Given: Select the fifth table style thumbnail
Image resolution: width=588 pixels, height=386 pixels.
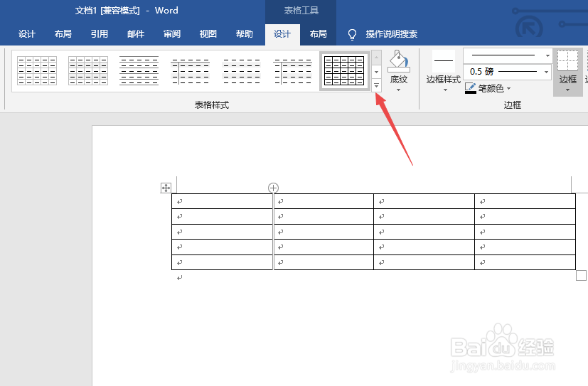Looking at the screenshot, I should pos(242,70).
